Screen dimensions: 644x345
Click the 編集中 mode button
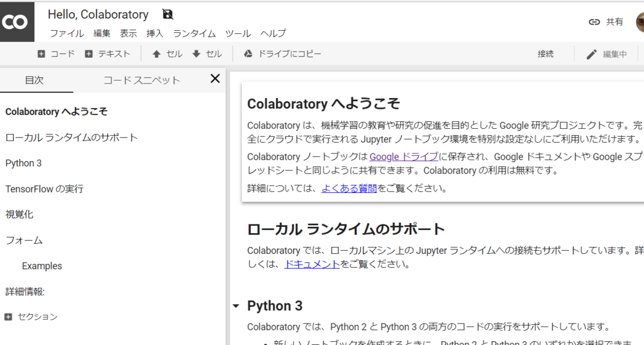point(608,54)
